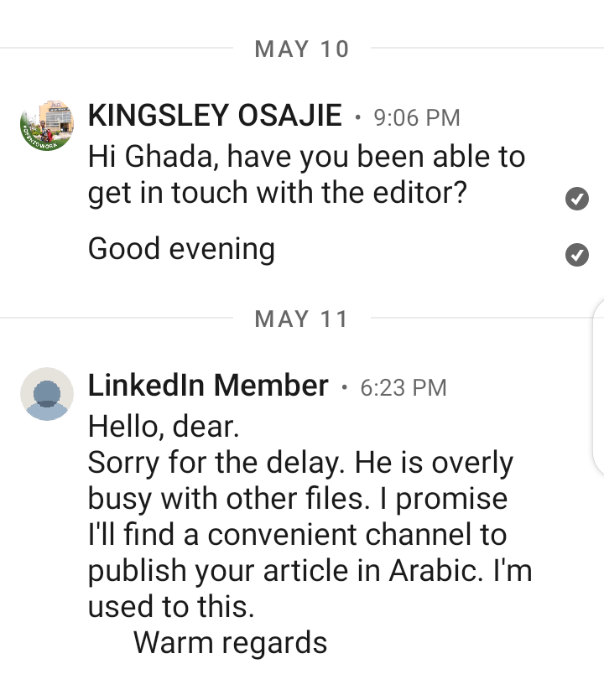
Task: Click the 'Warm regards' sign-off text
Action: [x=230, y=643]
